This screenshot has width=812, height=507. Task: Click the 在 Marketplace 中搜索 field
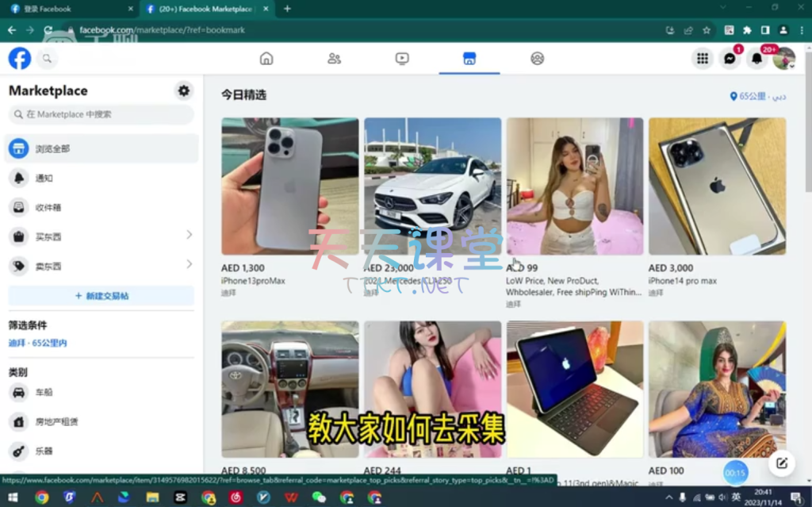101,114
